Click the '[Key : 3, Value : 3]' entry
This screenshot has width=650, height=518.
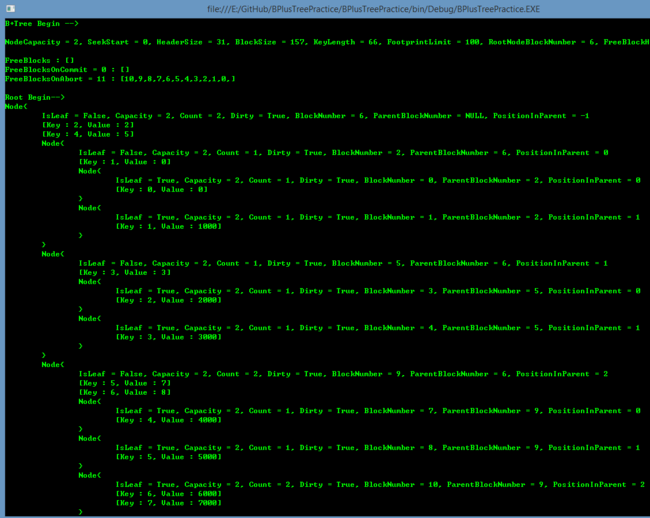125,272
